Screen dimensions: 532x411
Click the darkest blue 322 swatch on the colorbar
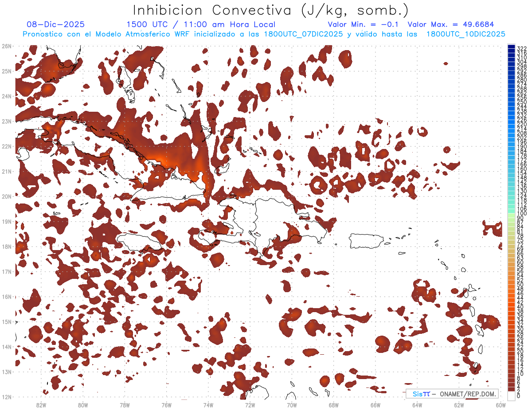click(512, 47)
